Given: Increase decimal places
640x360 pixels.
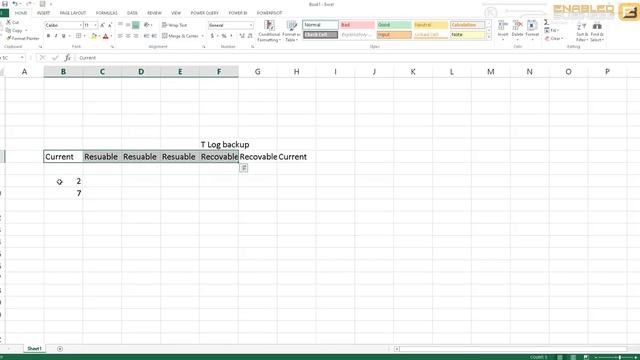Looking at the screenshot, I should tap(242, 36).
